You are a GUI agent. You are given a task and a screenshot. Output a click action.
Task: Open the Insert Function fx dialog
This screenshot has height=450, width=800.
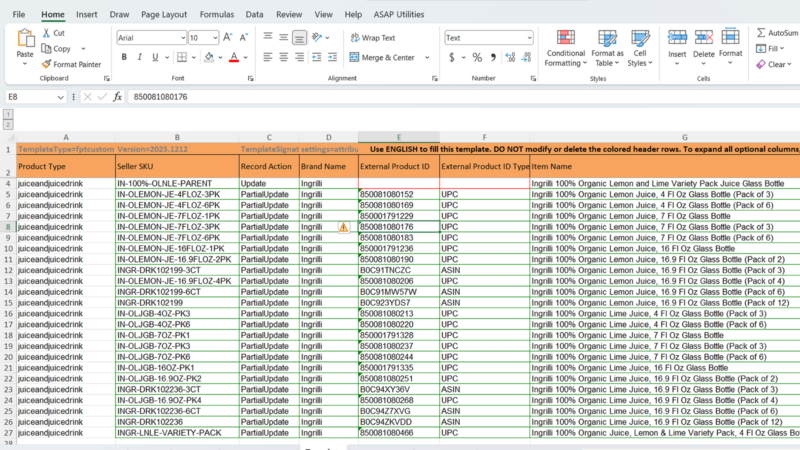pos(117,97)
